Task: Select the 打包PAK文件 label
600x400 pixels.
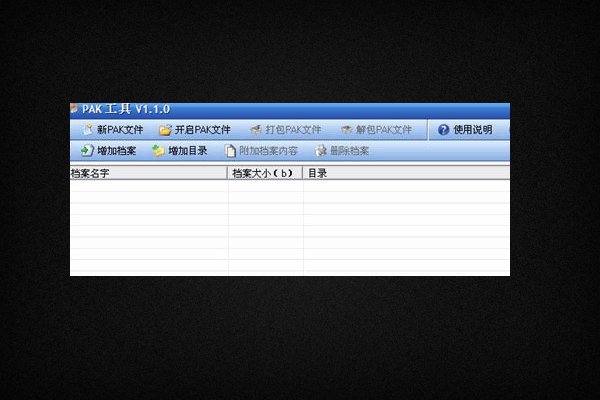Action: tap(293, 130)
